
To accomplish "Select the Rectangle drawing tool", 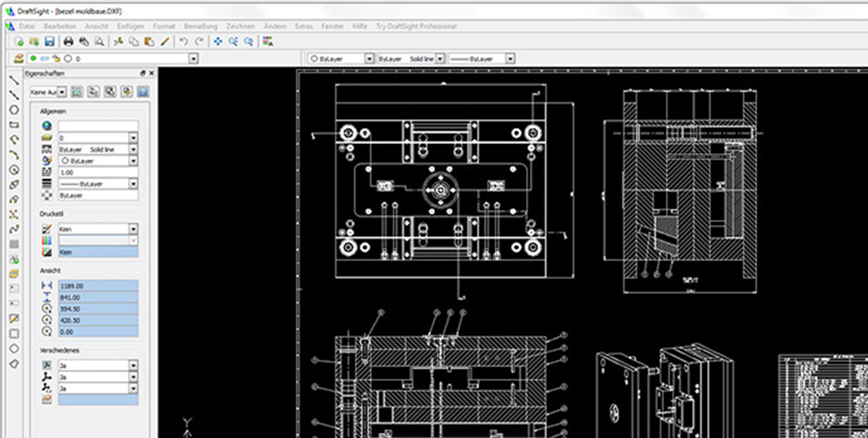I will (x=14, y=125).
